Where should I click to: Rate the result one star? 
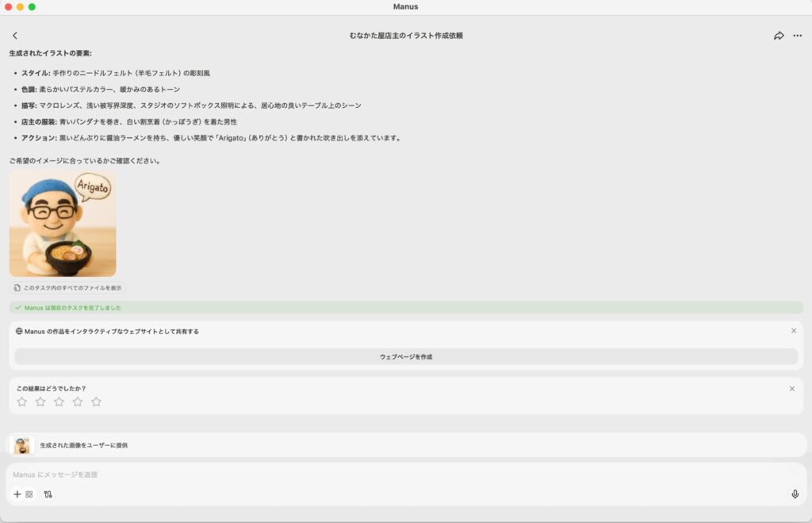(21, 402)
